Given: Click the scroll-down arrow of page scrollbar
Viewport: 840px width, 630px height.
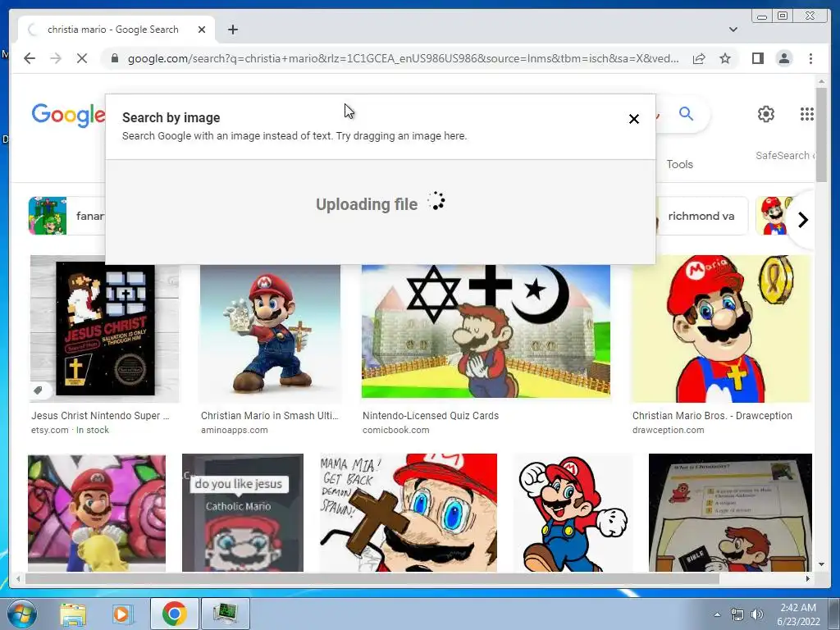Looking at the screenshot, I should [x=821, y=564].
